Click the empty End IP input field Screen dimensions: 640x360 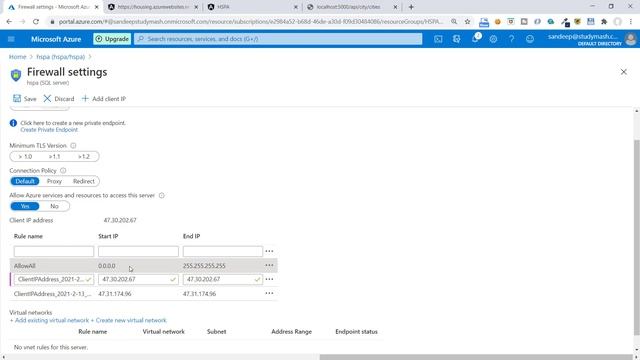pyautogui.click(x=223, y=251)
